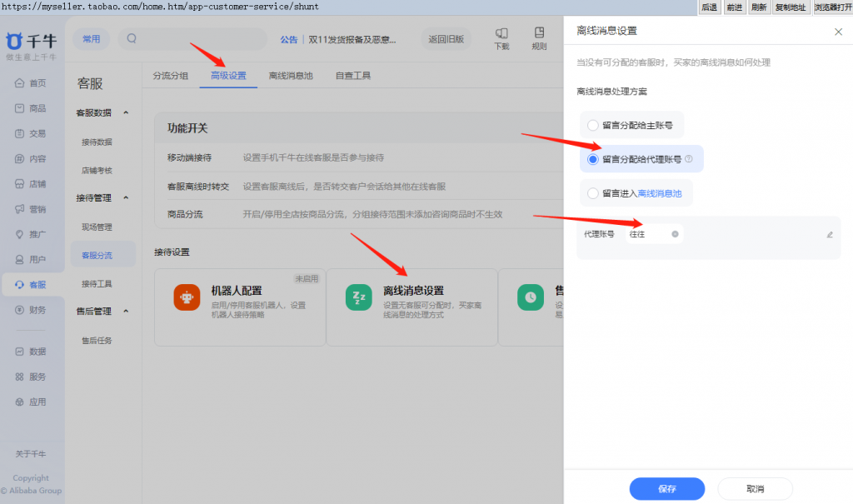Screen dimensions: 853x504
Task: Click the 取消 cancel button
Action: (x=755, y=488)
